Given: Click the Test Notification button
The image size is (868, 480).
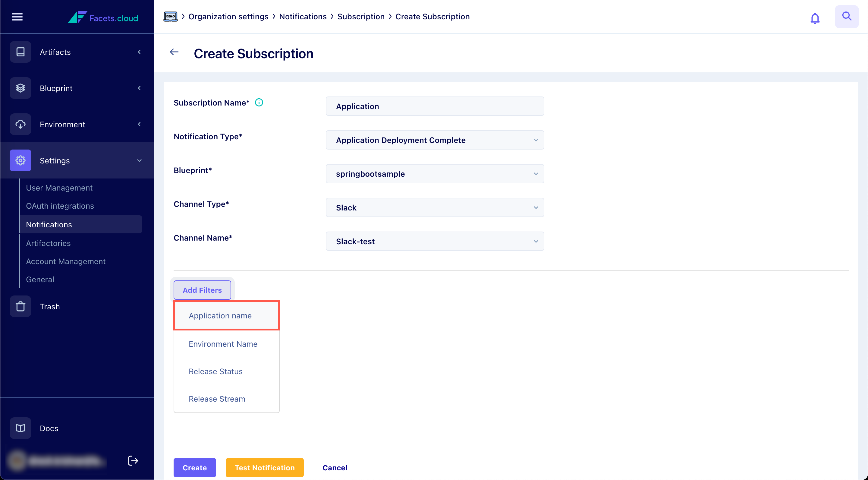Looking at the screenshot, I should [x=265, y=468].
